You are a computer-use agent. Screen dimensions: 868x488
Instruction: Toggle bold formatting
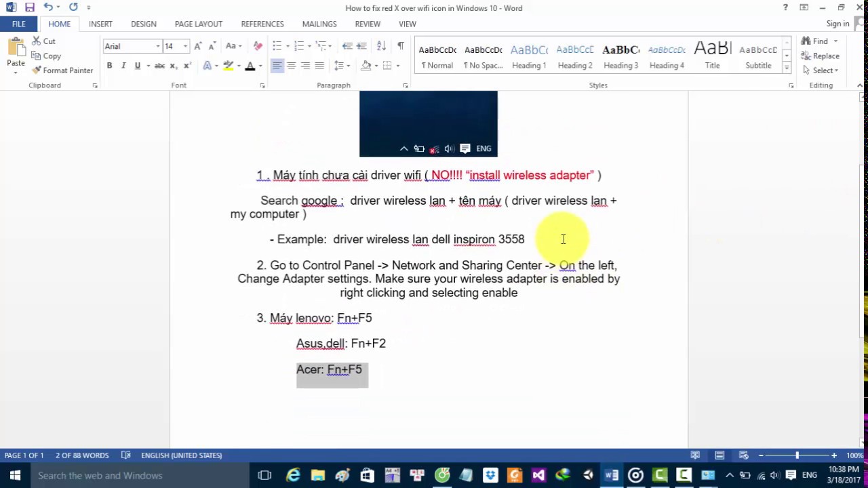(x=109, y=66)
